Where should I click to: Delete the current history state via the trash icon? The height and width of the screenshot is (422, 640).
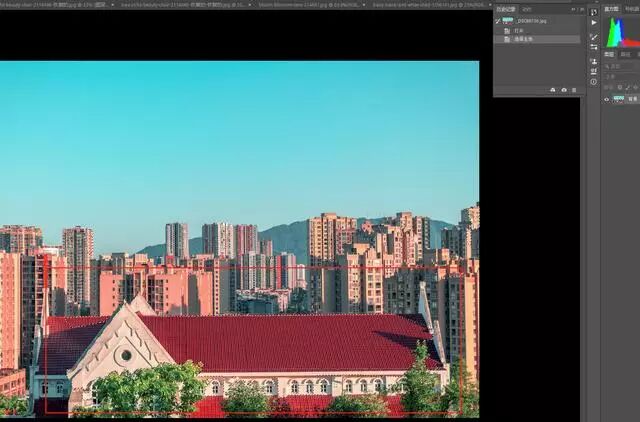click(574, 90)
